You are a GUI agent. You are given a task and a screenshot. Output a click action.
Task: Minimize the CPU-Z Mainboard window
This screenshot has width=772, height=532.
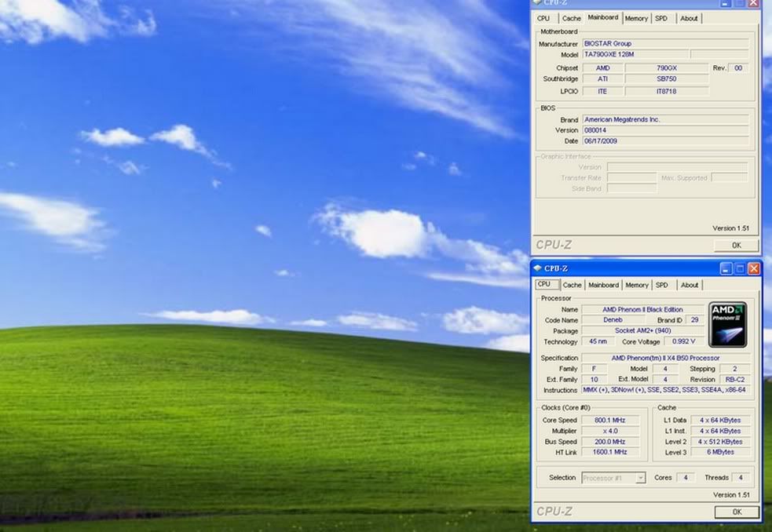[725, 3]
